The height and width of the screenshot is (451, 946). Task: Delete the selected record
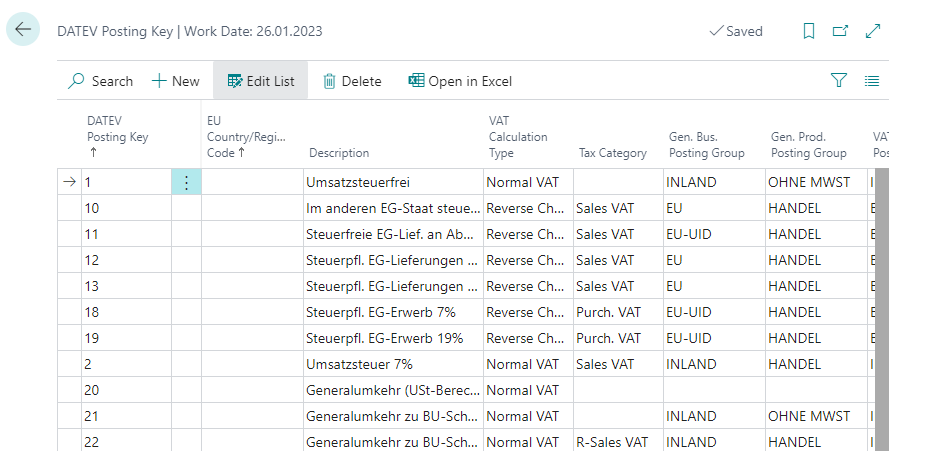click(x=352, y=81)
